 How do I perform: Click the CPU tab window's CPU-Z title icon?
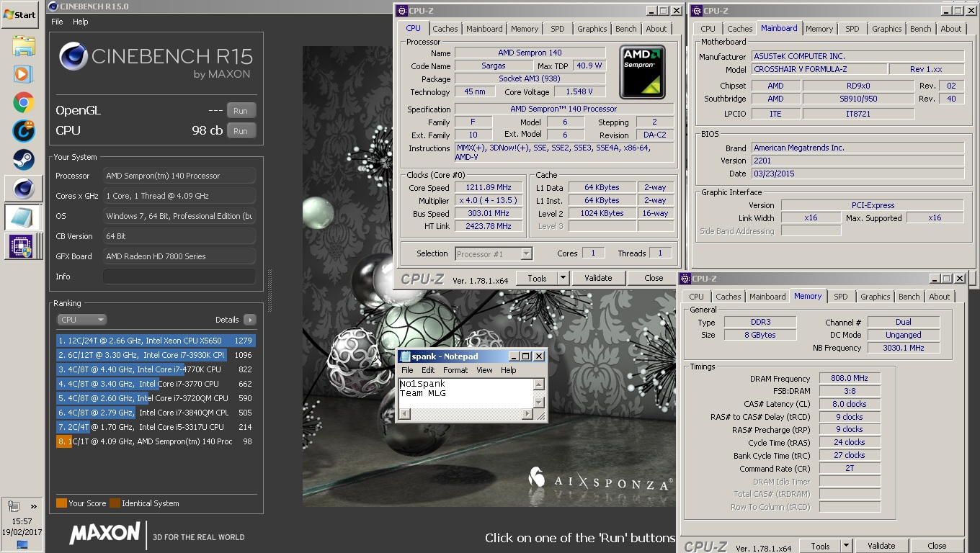pyautogui.click(x=401, y=11)
